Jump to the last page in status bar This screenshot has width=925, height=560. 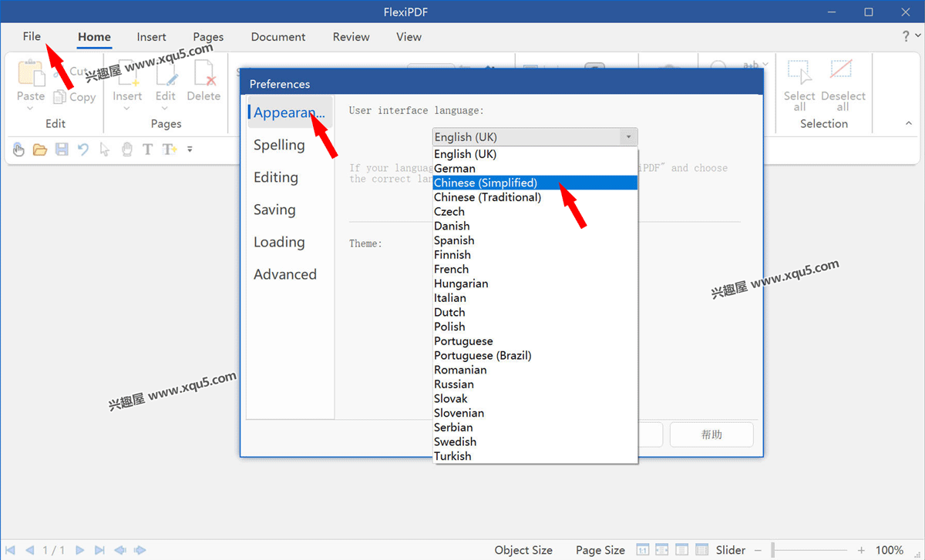(99, 550)
